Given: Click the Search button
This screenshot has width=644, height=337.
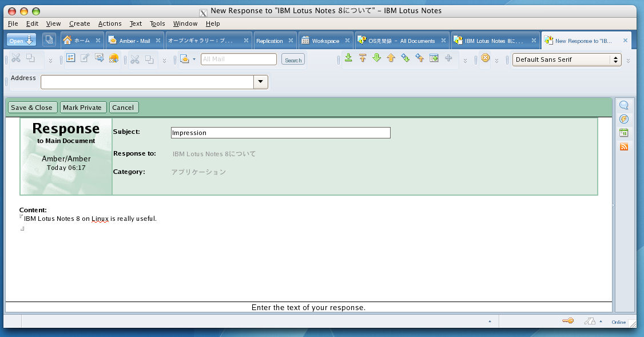Looking at the screenshot, I should pos(293,60).
